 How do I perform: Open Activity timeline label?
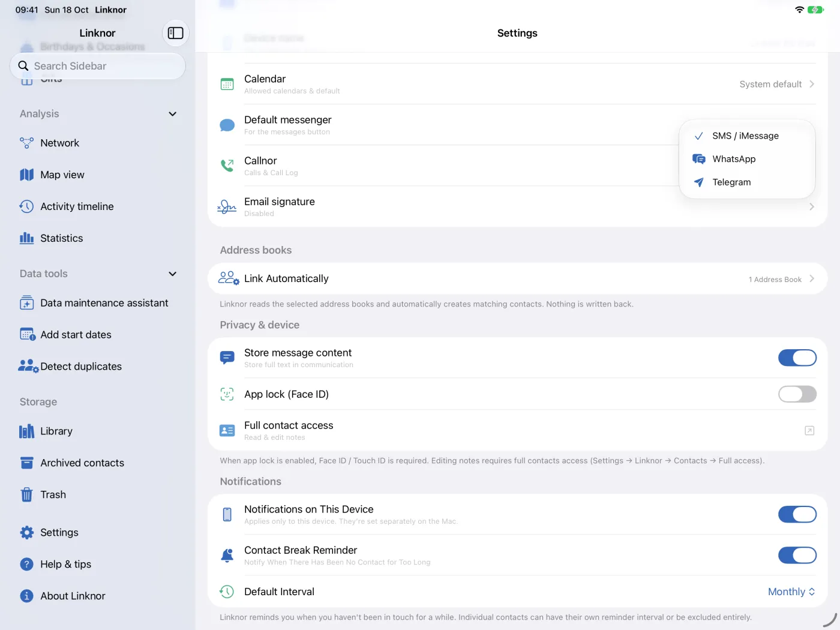point(77,206)
